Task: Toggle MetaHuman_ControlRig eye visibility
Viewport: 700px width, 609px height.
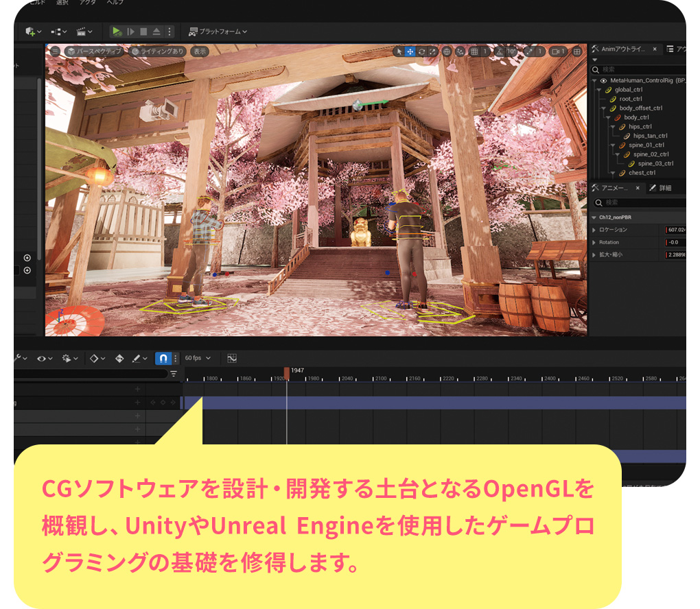Action: 603,81
